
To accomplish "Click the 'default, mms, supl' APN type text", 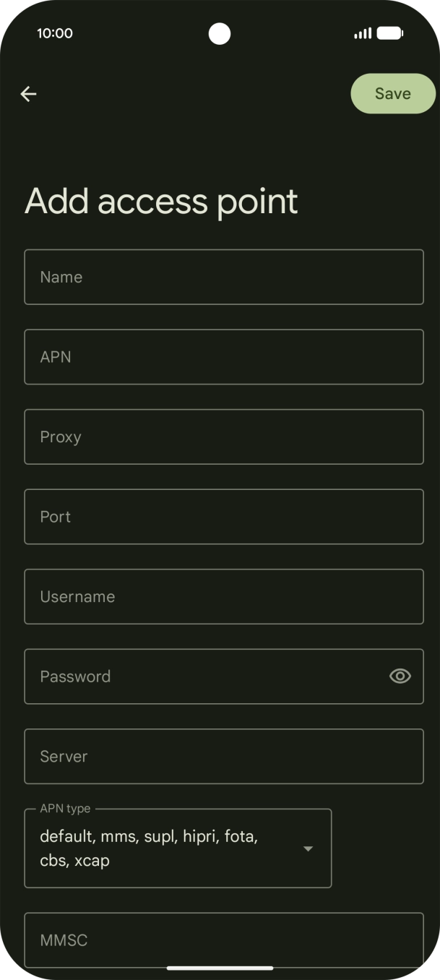I will tap(147, 848).
